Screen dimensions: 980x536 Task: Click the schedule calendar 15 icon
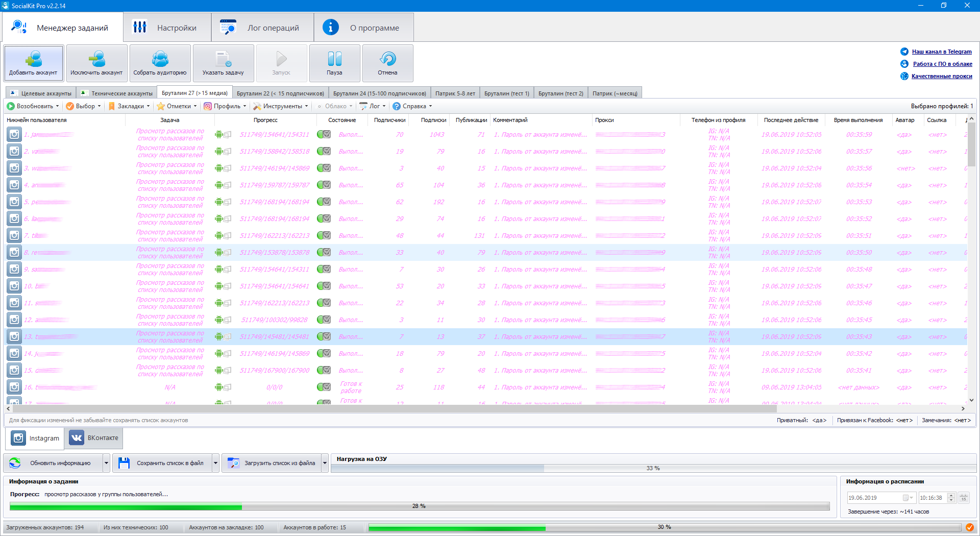pyautogui.click(x=964, y=498)
